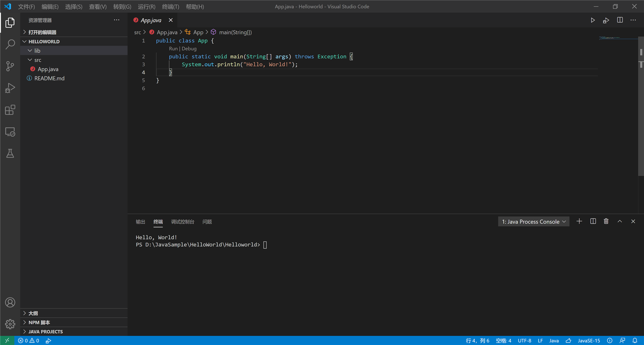
Task: Click the feedback icon in status bar
Action: click(623, 341)
